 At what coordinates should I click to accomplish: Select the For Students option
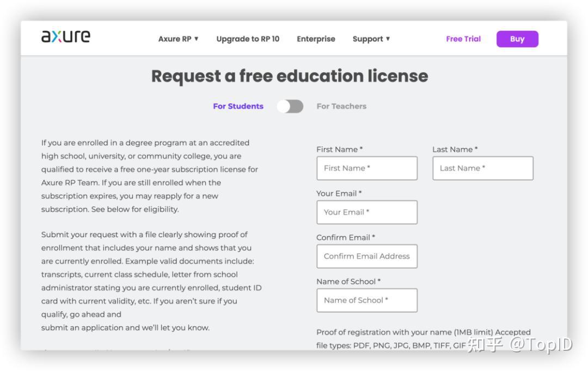[x=237, y=106]
